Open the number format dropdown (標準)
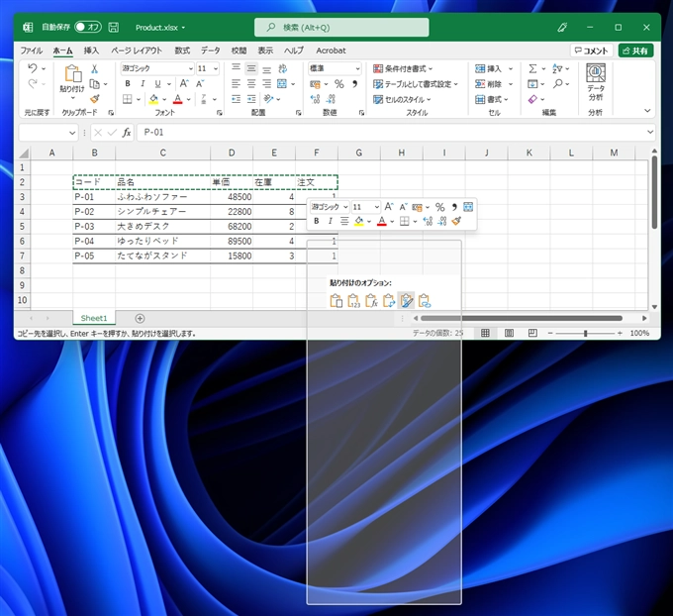The width and height of the screenshot is (673, 616). point(357,68)
